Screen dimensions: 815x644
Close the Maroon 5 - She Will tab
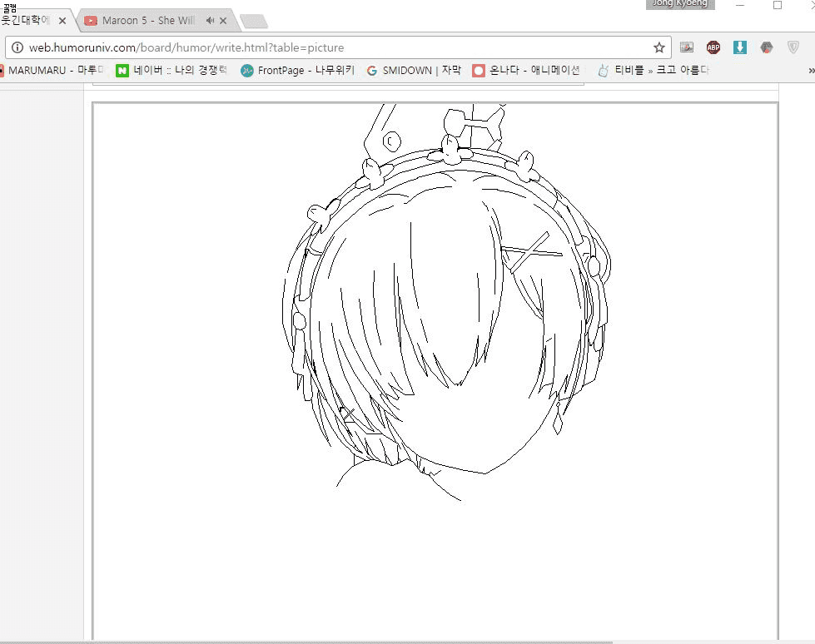223,21
